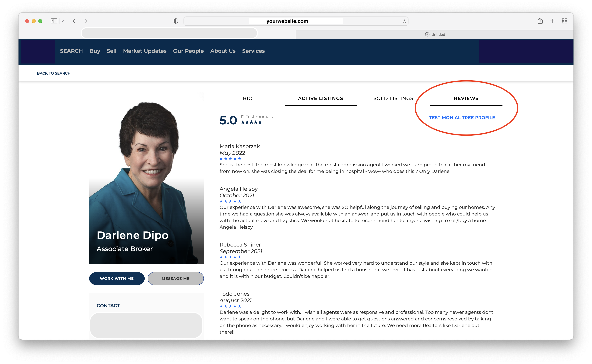Open the sidebar options dropdown chevron
The width and height of the screenshot is (592, 364).
63,21
